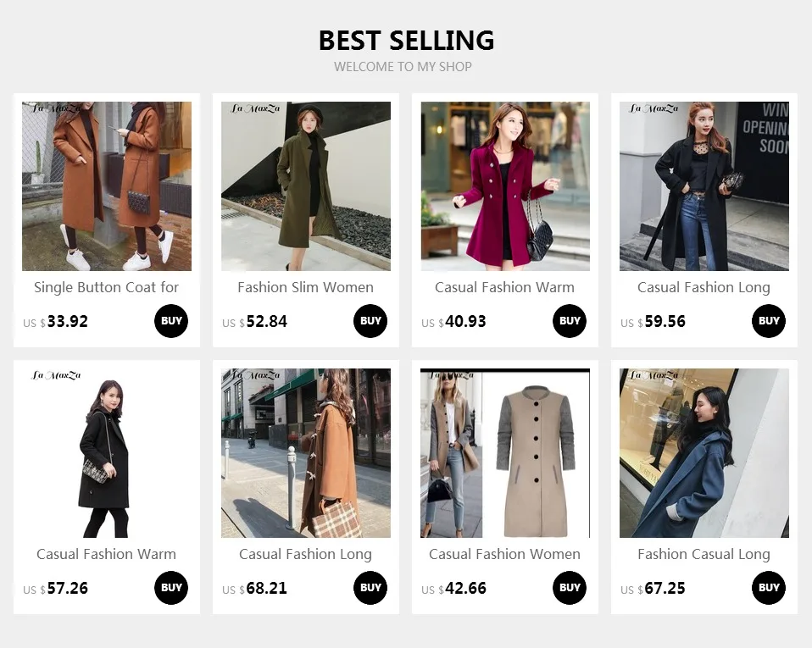Open the short black coat on white background

[x=107, y=453]
